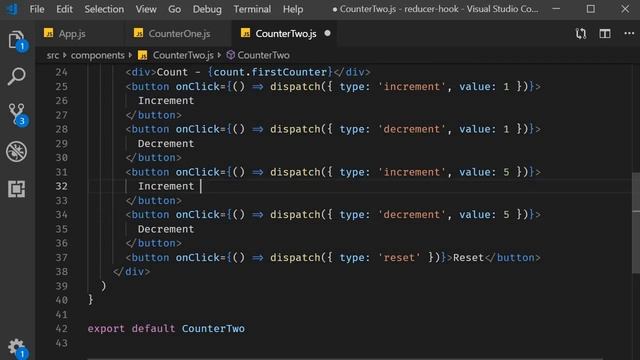Click the vertical editor scrollbar thumb
Viewport: 640px width, 360px height.
click(x=636, y=222)
